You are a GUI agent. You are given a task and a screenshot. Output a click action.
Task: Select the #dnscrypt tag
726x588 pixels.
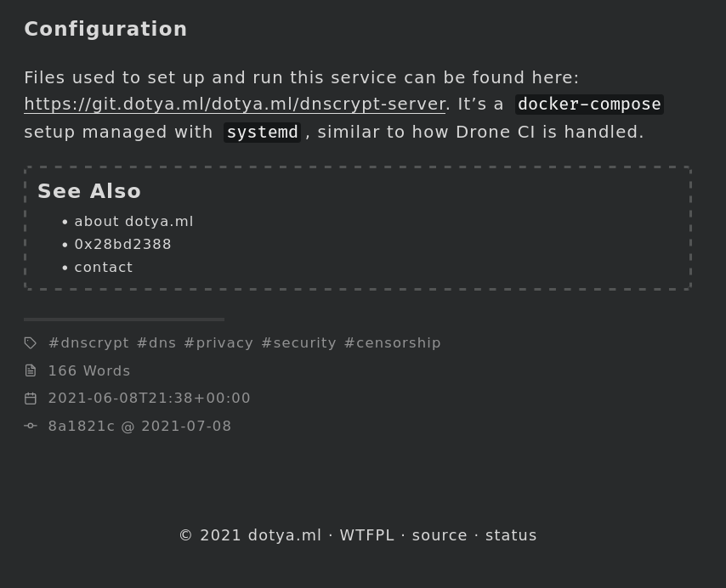[x=88, y=343]
